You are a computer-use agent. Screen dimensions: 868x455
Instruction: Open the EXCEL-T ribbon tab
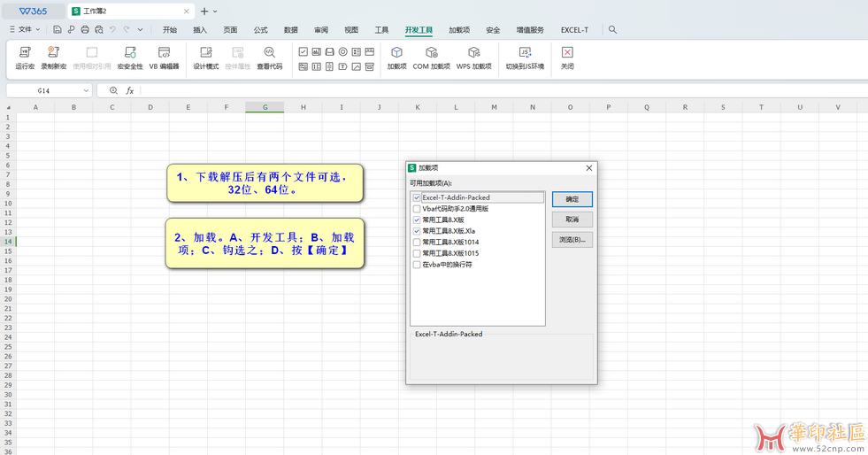[574, 29]
